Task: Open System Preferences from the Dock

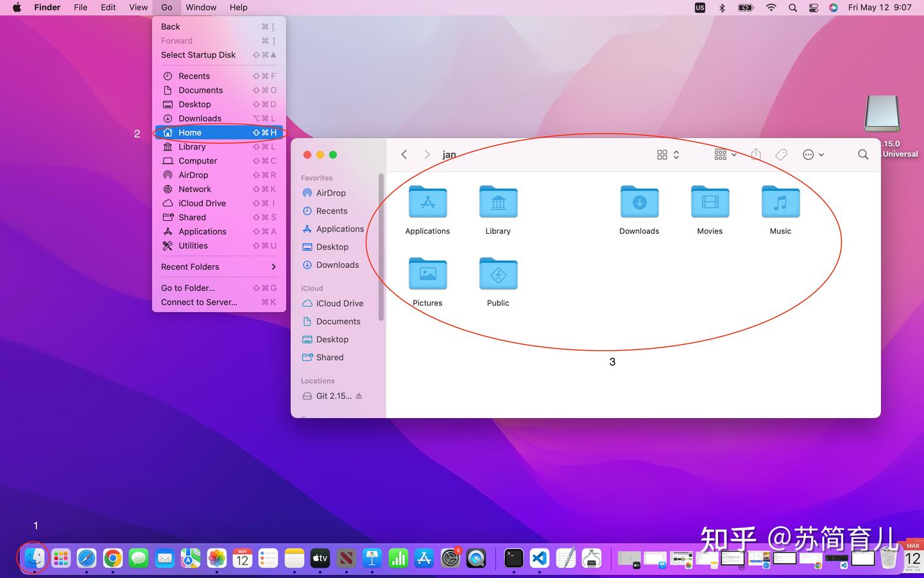Action: 450,558
